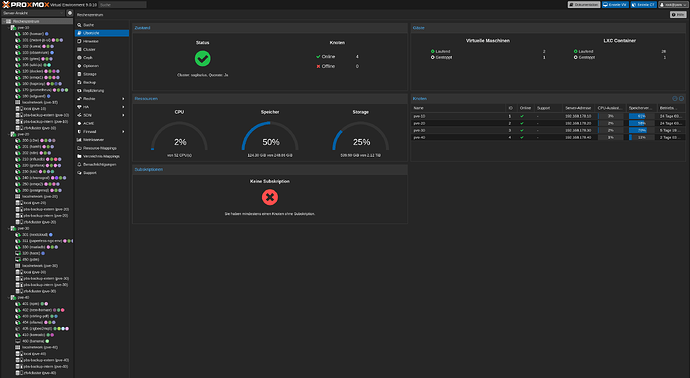The width and height of the screenshot is (690, 378).
Task: Collapse the pve-20 node in tree
Action: pyautogui.click(x=8, y=134)
